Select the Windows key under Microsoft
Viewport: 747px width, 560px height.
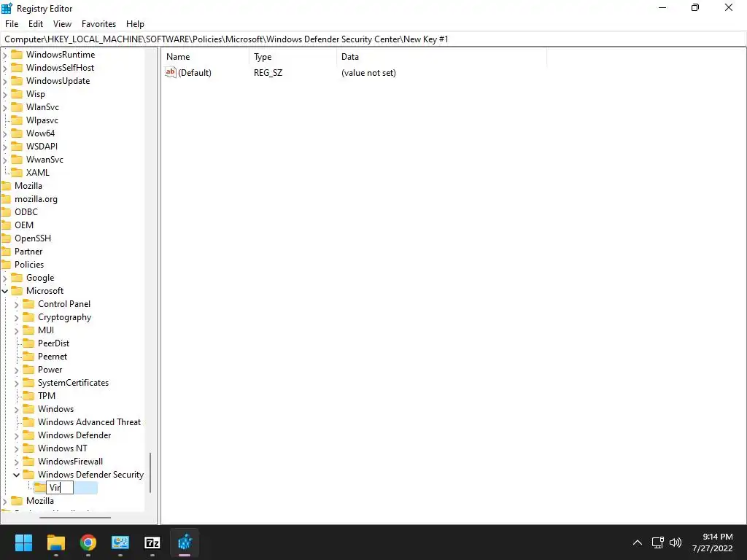coord(55,409)
